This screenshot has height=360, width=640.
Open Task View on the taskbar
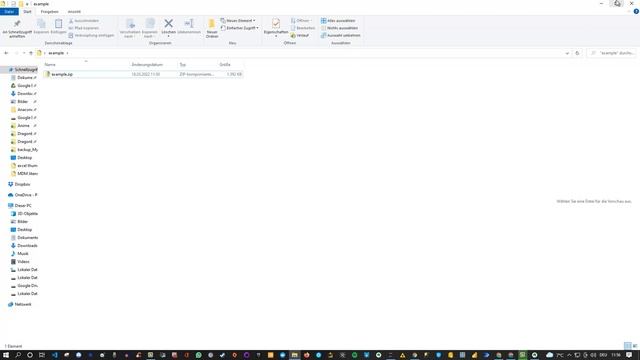tap(42, 355)
